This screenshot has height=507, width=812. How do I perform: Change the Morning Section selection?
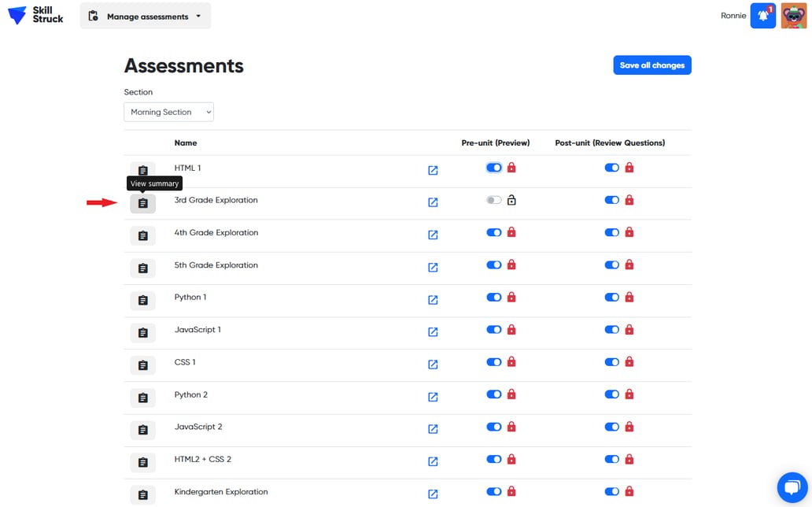click(x=168, y=112)
